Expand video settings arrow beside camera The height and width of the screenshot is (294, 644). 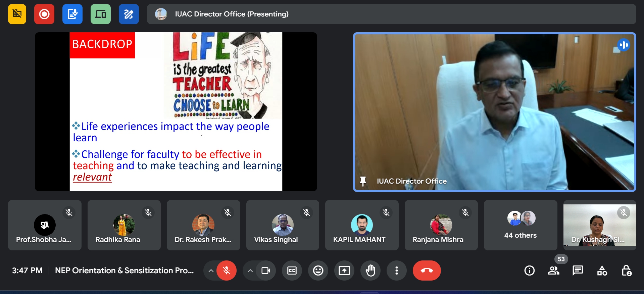[250, 271]
